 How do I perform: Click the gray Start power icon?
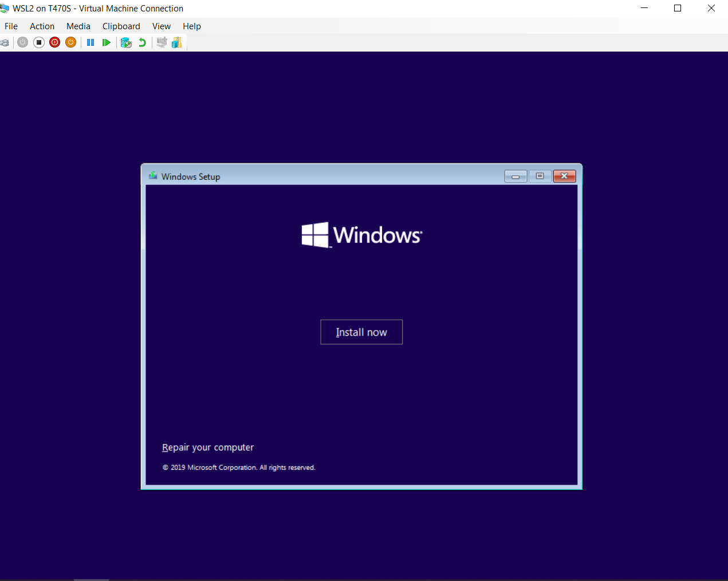click(x=23, y=42)
